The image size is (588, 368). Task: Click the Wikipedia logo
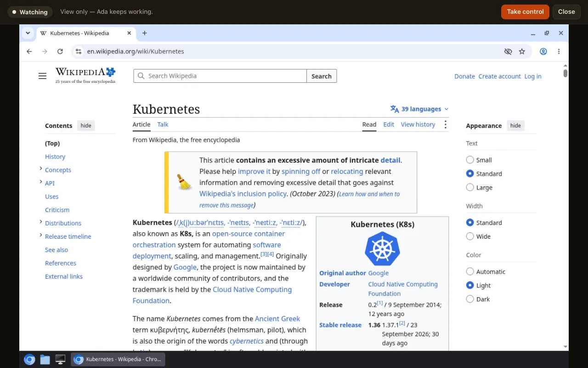click(x=85, y=75)
